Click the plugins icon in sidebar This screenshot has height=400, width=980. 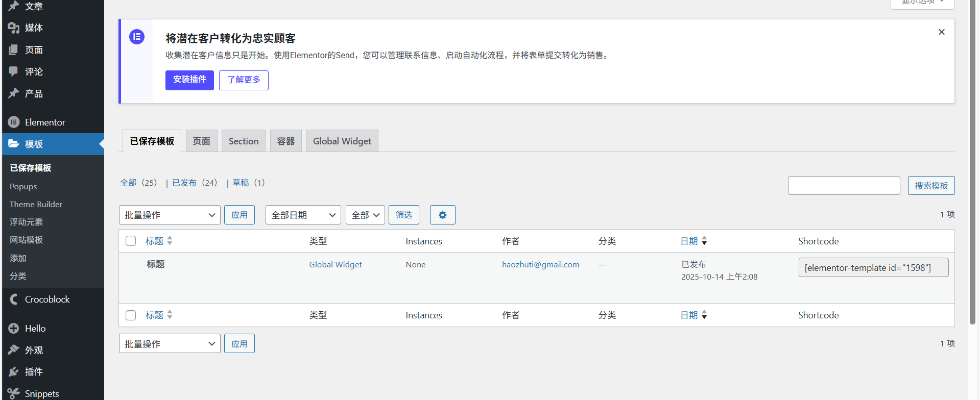click(14, 372)
